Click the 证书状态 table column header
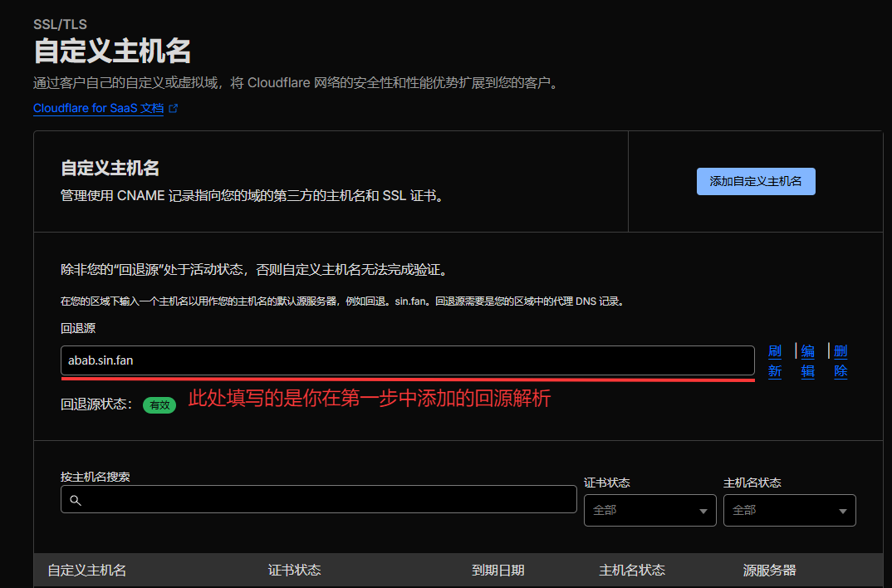892x588 pixels. coord(295,571)
